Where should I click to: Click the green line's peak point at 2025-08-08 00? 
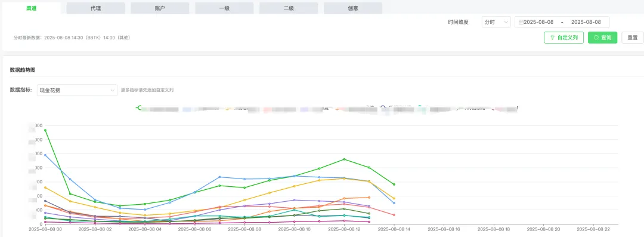point(45,130)
